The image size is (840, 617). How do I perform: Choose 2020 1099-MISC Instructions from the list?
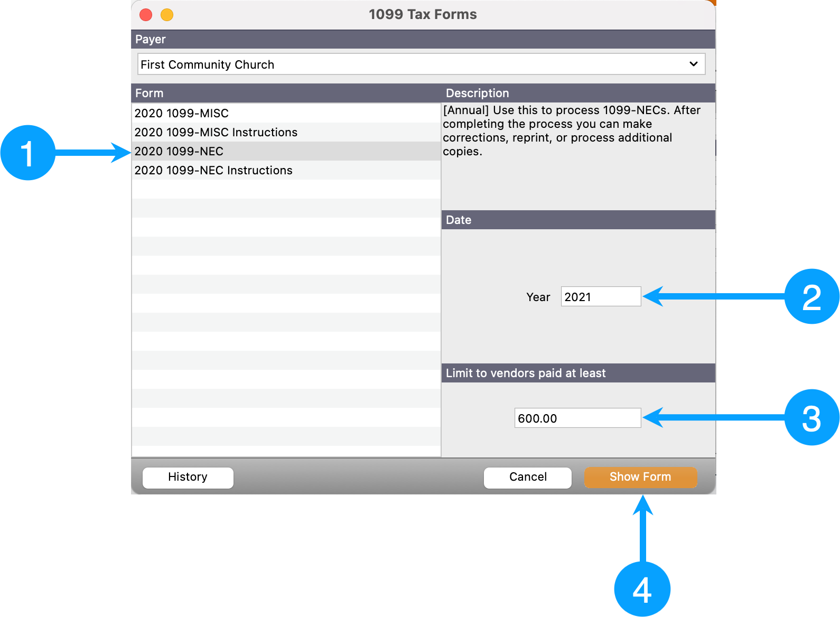216,132
